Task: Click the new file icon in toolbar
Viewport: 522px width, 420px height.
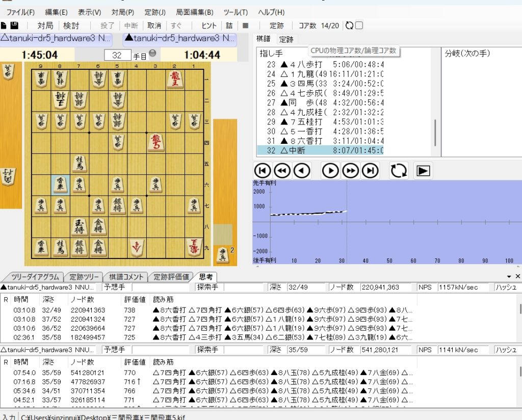Action: click(x=4, y=25)
